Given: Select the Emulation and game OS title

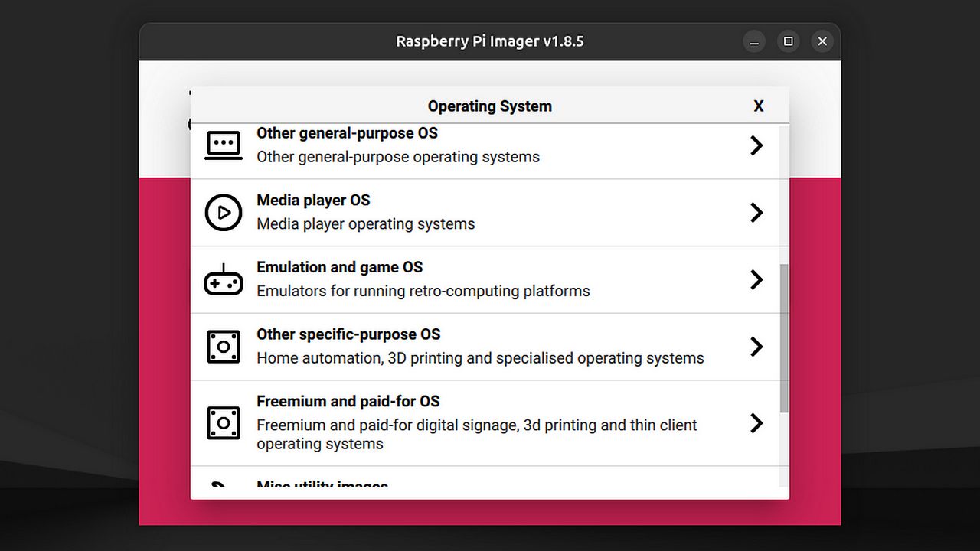Looking at the screenshot, I should pos(339,267).
